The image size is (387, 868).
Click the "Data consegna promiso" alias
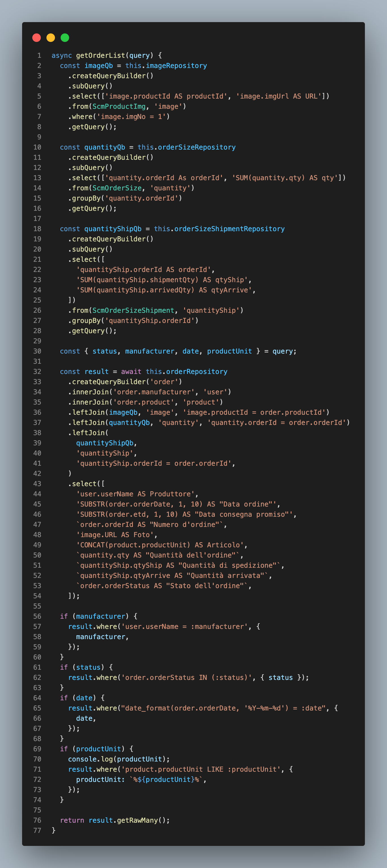[x=242, y=514]
